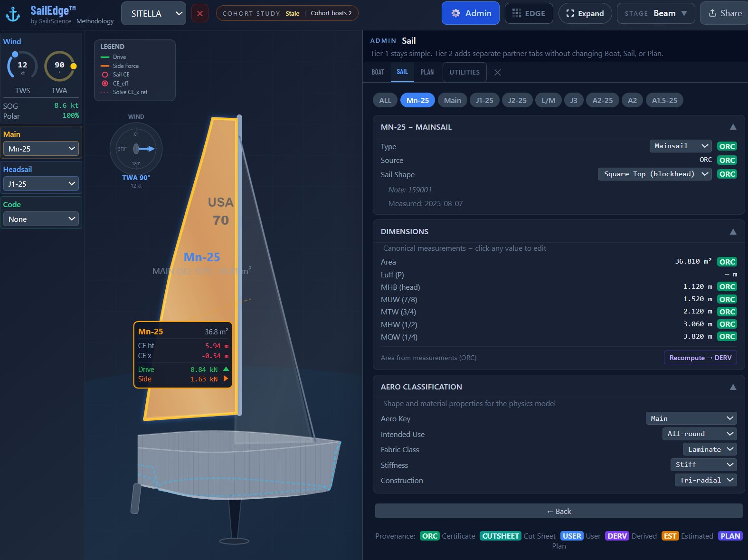Click the USER provenance badge

point(572,536)
